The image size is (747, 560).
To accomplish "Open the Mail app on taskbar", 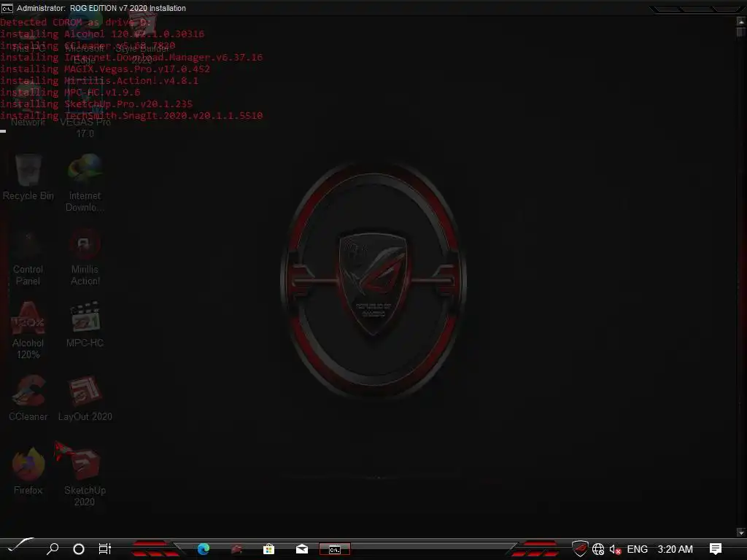I will 301,549.
